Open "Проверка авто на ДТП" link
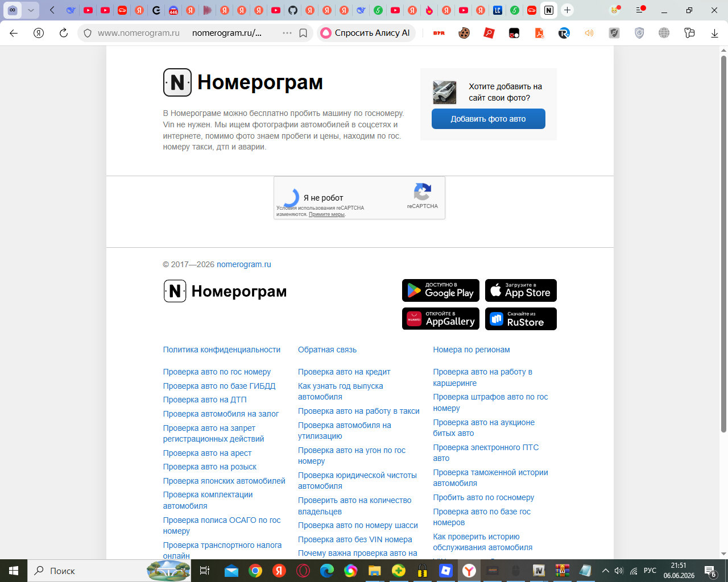Screen dimensions: 728x582 (205, 400)
